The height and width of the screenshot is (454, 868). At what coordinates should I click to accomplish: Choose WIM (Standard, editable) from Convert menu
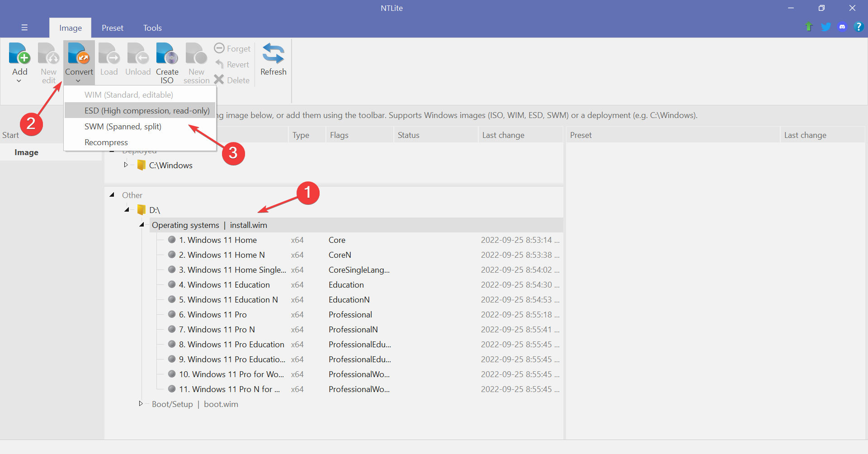(x=140, y=95)
